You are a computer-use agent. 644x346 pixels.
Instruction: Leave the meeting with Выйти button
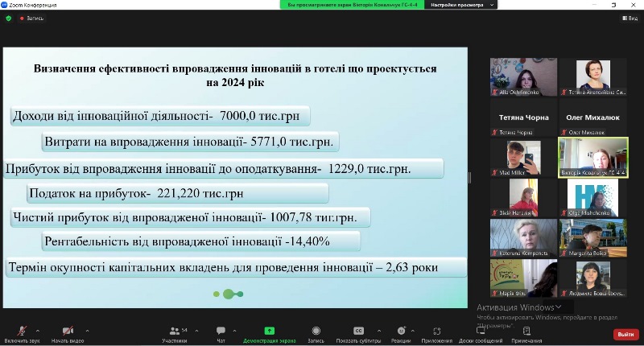click(626, 335)
